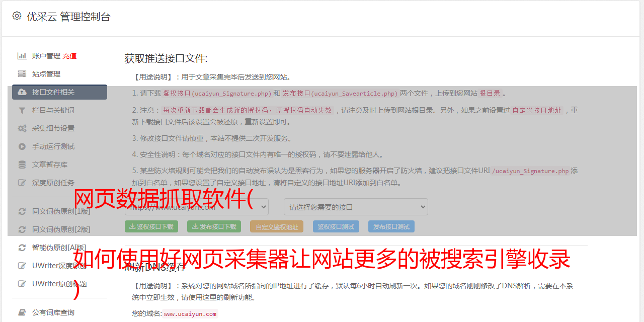Click the edit icon beside UWriter深度原创
The height and width of the screenshot is (322, 644).
coord(22,266)
